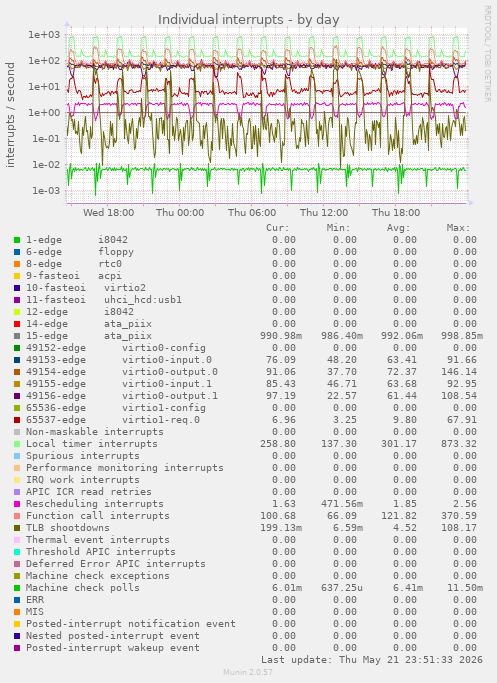Click the Munin 2.0.57 version text
497x683 pixels.
[x=248, y=672]
